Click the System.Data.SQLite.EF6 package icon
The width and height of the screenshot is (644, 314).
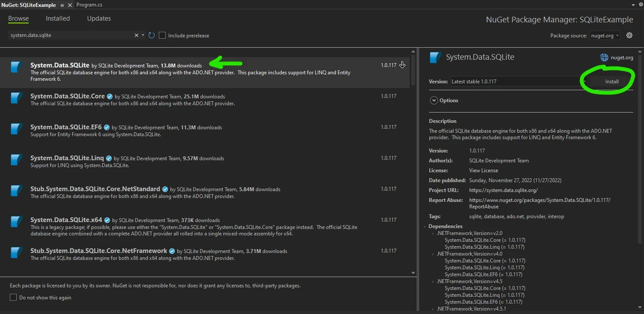pyautogui.click(x=16, y=129)
